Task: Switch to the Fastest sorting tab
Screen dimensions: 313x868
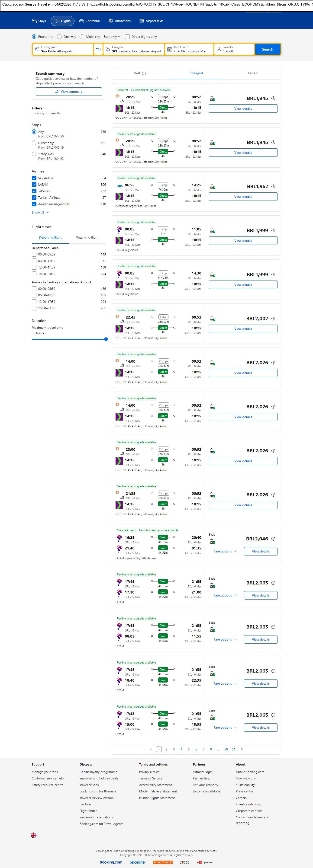Action: [x=253, y=73]
